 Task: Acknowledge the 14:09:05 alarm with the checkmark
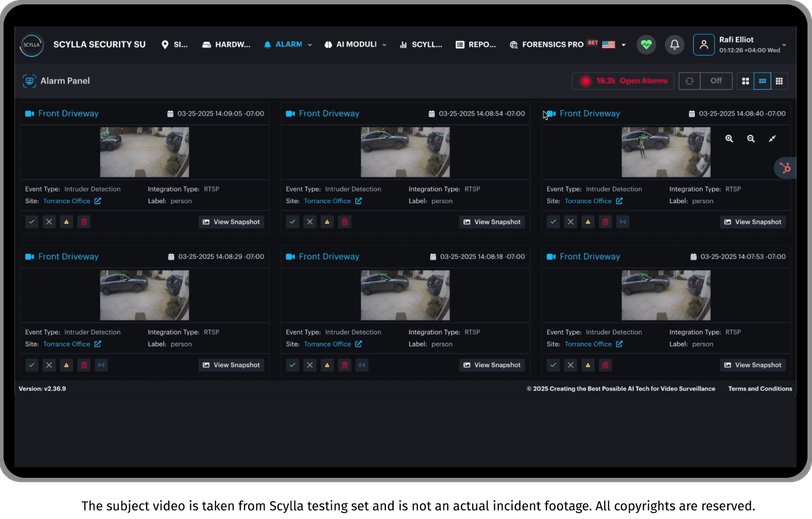point(32,222)
